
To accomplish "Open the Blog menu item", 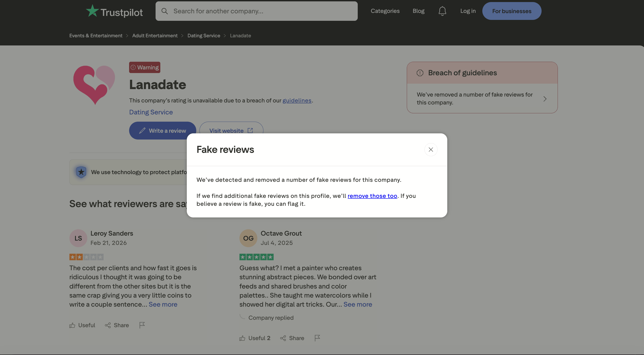I will pos(419,11).
